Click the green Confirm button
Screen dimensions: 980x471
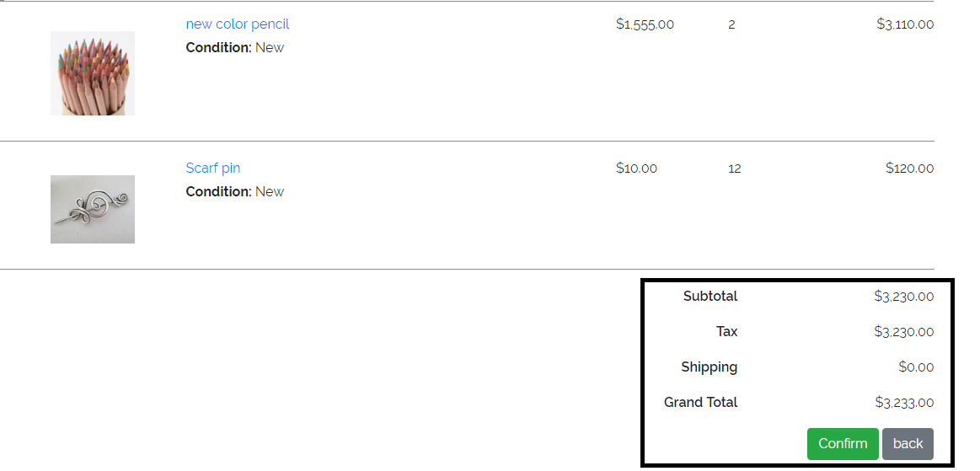click(843, 443)
